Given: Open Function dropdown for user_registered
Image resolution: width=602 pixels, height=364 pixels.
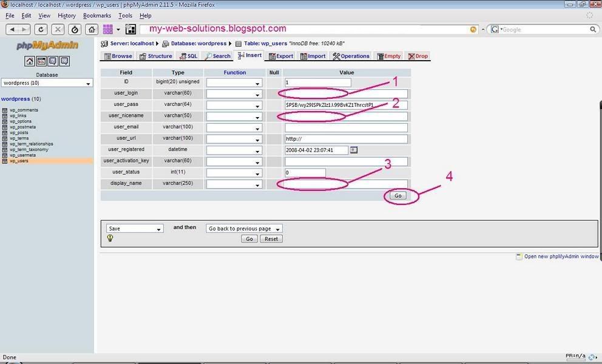Looking at the screenshot, I should click(x=234, y=150).
